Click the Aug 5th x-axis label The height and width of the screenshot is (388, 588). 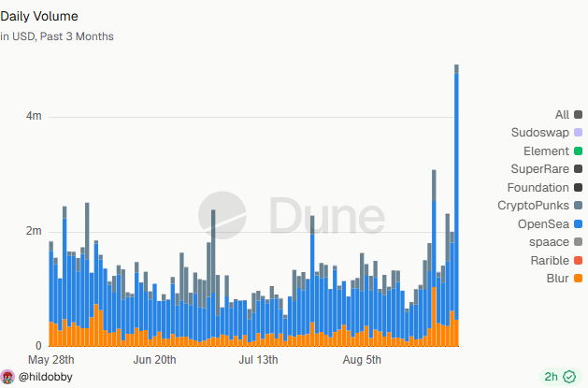pos(362,360)
